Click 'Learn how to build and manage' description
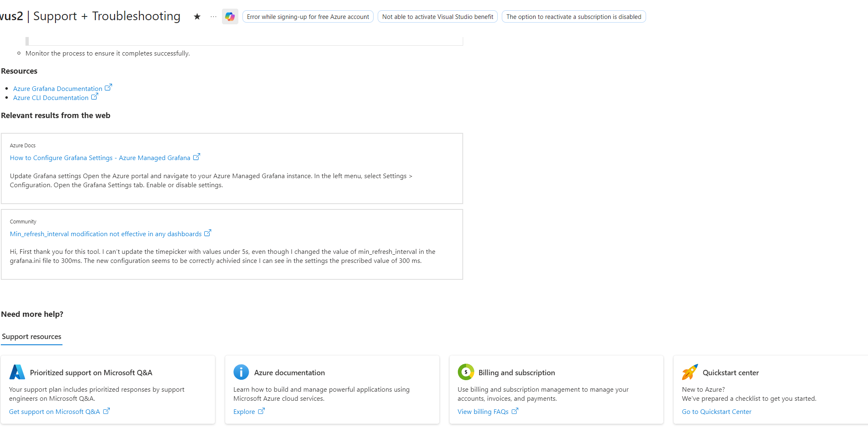Viewport: 868px width, 439px height. 321,394
